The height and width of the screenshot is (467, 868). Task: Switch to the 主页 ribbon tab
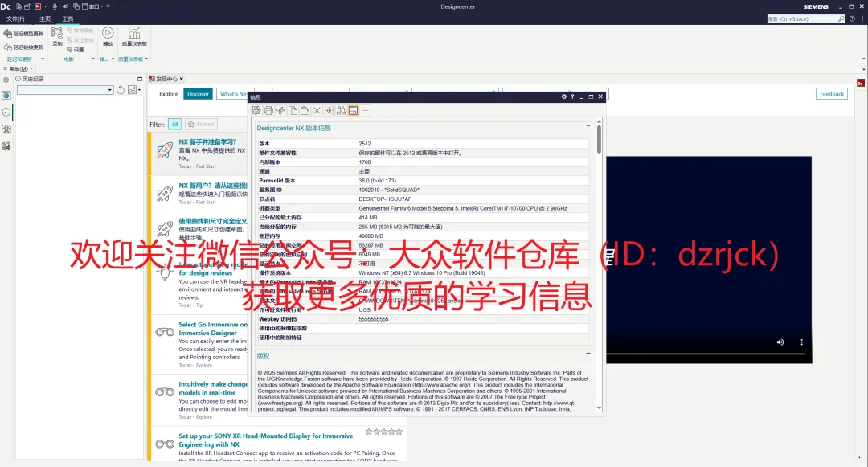(x=45, y=18)
